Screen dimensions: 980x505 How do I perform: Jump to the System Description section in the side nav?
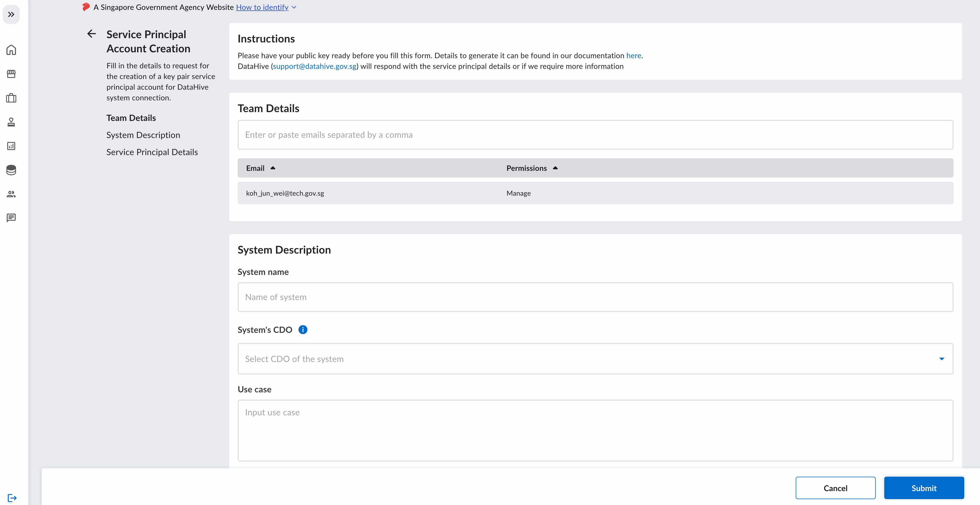coord(143,135)
